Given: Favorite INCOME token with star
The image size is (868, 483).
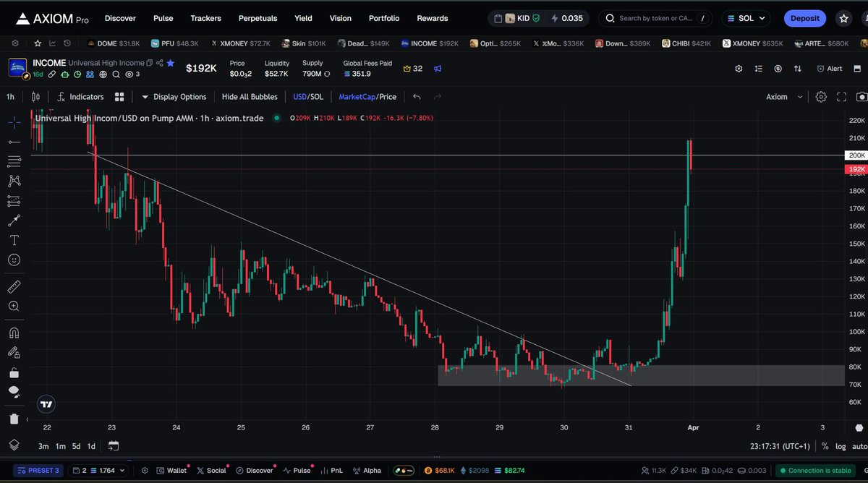Looking at the screenshot, I should click(171, 63).
